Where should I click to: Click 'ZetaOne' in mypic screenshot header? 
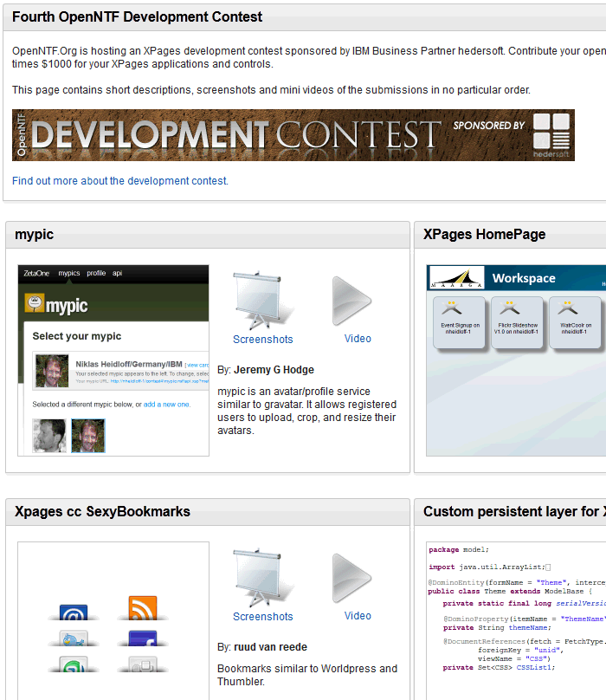click(36, 273)
